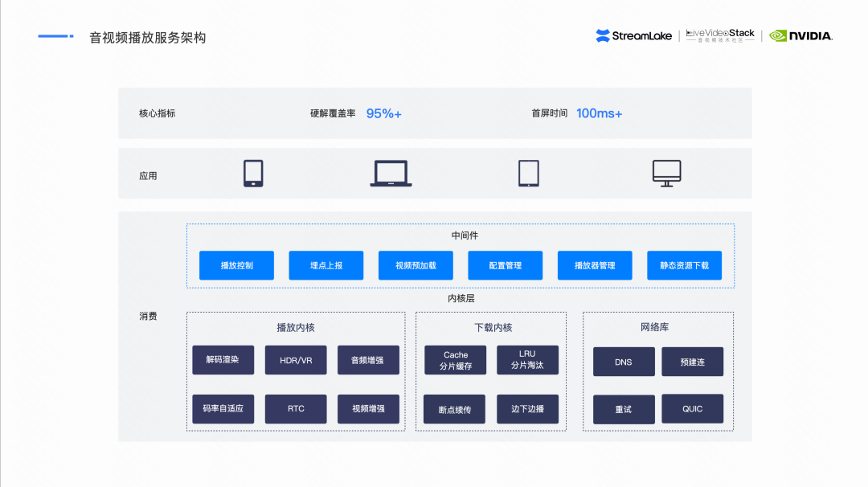Click the blue dash before the slide title

pyautogui.click(x=55, y=36)
